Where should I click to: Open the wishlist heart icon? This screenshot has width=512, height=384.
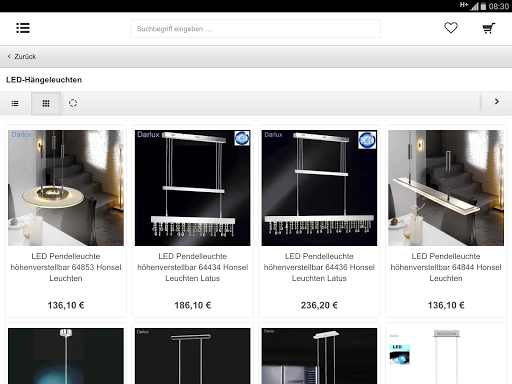[451, 28]
